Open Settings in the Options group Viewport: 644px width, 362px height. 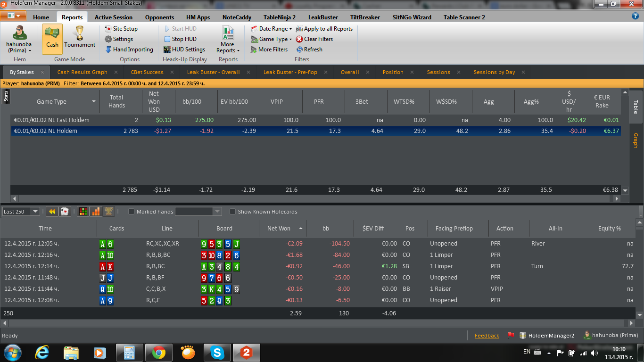tap(119, 39)
